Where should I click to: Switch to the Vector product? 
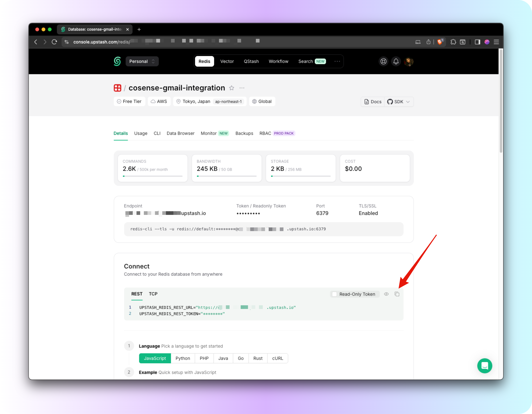(x=227, y=61)
